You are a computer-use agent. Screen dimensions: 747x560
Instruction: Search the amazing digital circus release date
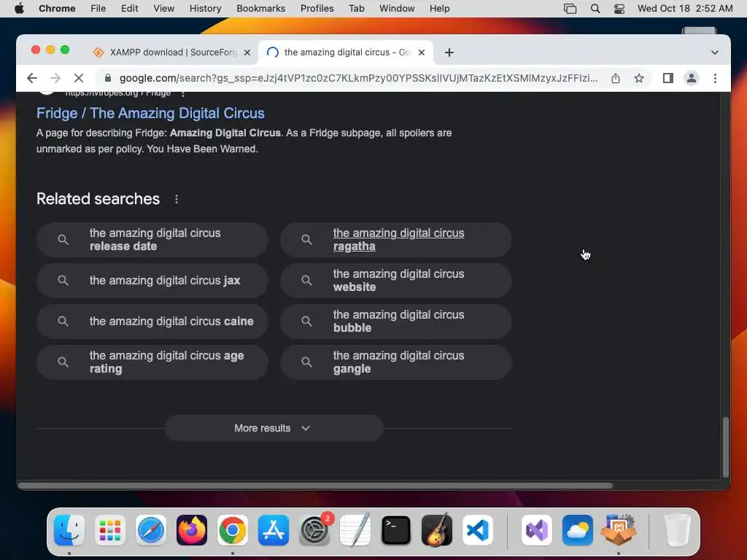tap(152, 240)
